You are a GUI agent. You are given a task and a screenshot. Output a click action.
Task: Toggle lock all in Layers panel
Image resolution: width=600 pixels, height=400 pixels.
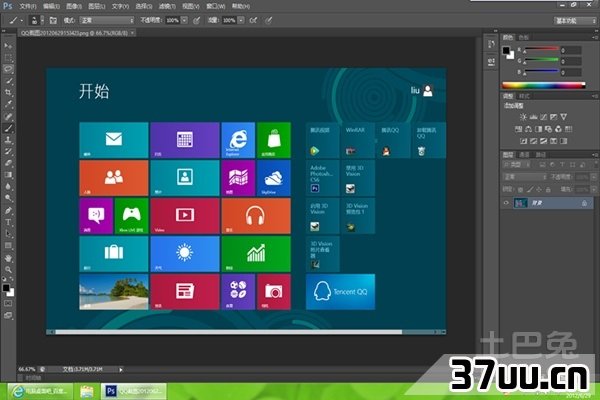[548, 189]
